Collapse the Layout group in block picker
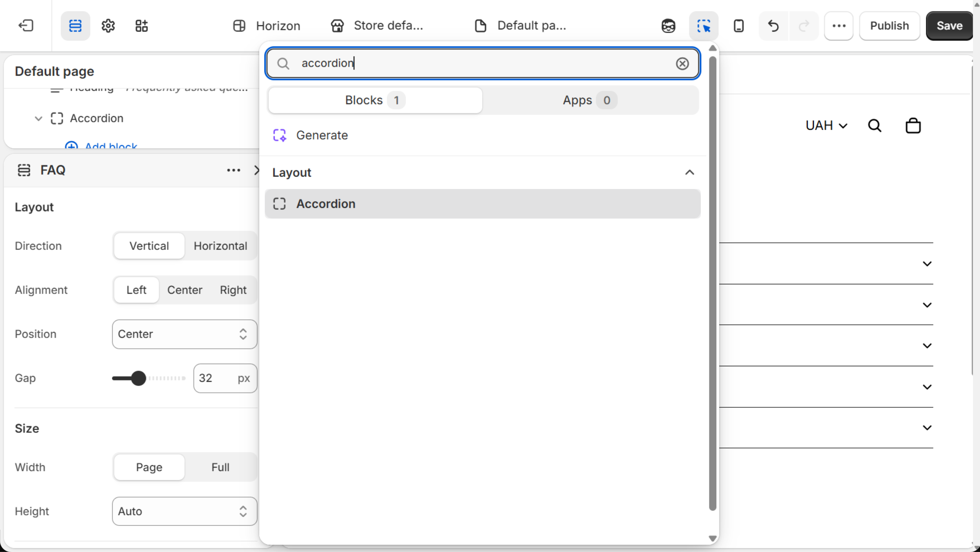Image resolution: width=980 pixels, height=552 pixels. click(690, 173)
